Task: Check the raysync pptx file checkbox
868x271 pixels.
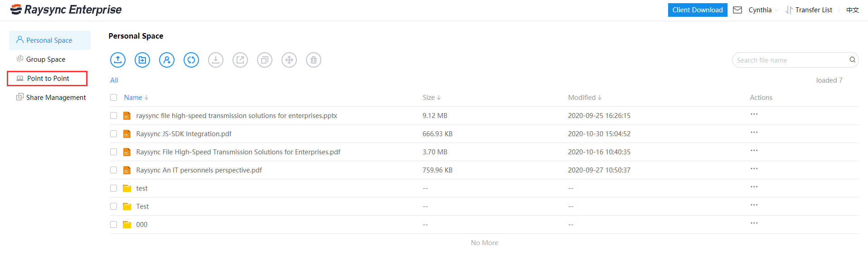Action: pyautogui.click(x=114, y=116)
